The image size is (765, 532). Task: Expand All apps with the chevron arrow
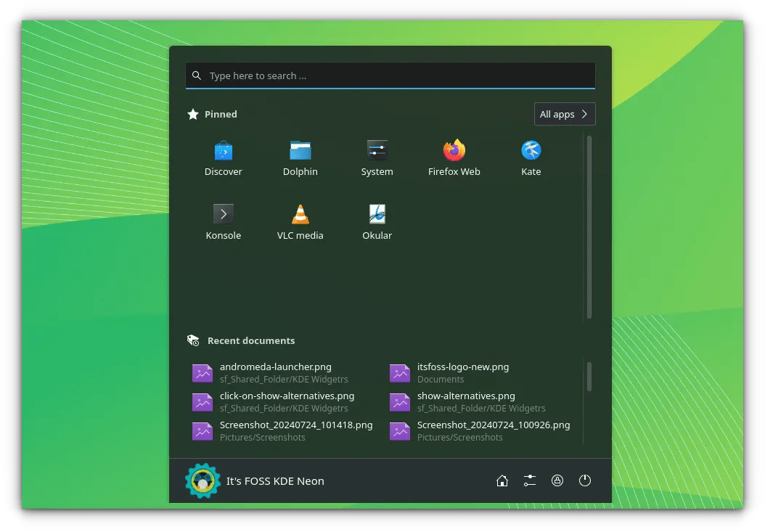pos(583,114)
